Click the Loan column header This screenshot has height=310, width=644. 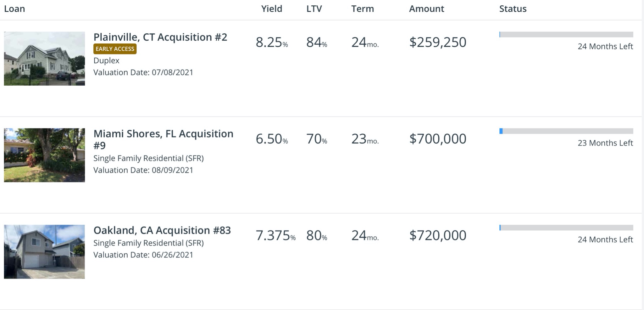(x=14, y=9)
